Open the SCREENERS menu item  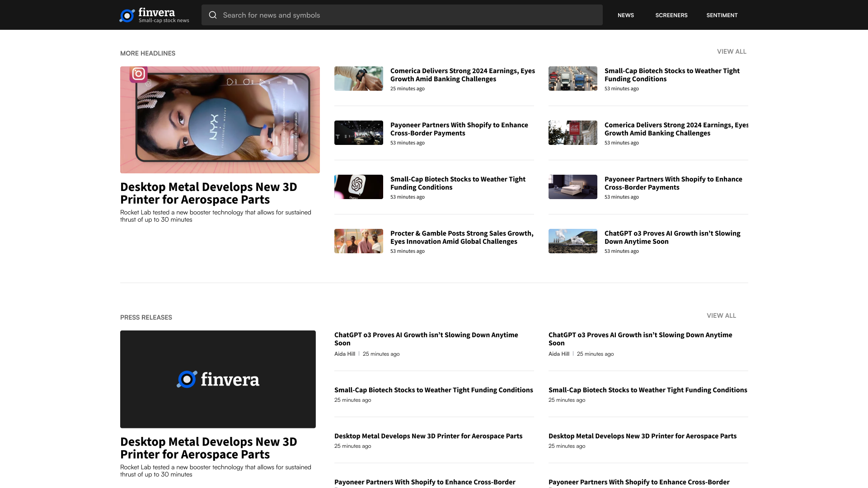pyautogui.click(x=671, y=15)
